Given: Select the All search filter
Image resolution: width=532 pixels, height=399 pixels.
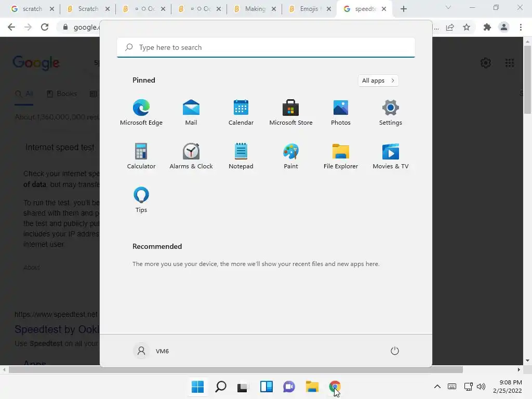Looking at the screenshot, I should [x=24, y=94].
